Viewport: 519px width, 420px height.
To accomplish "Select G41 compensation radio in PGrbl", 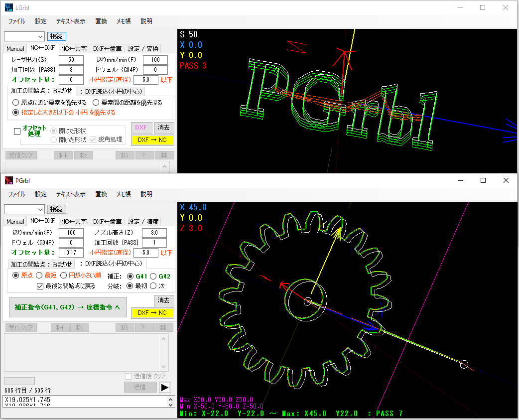I will tap(130, 276).
